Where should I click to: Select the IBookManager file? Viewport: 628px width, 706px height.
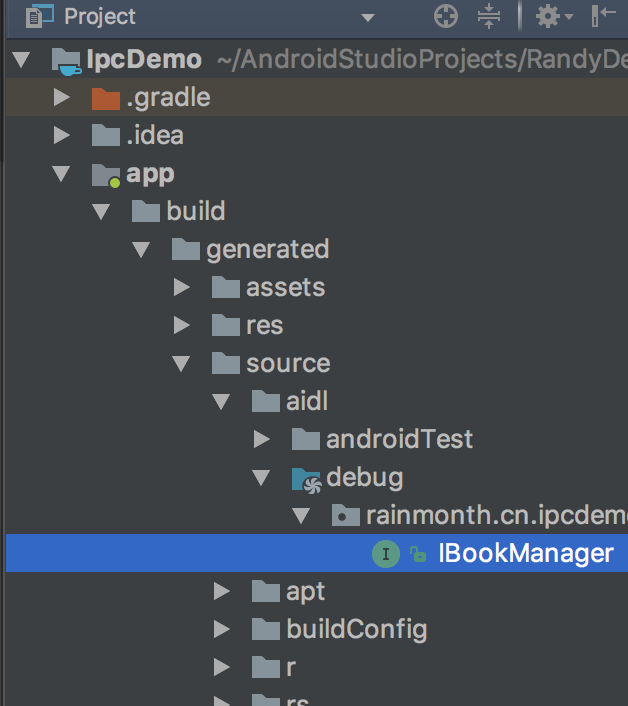point(525,553)
